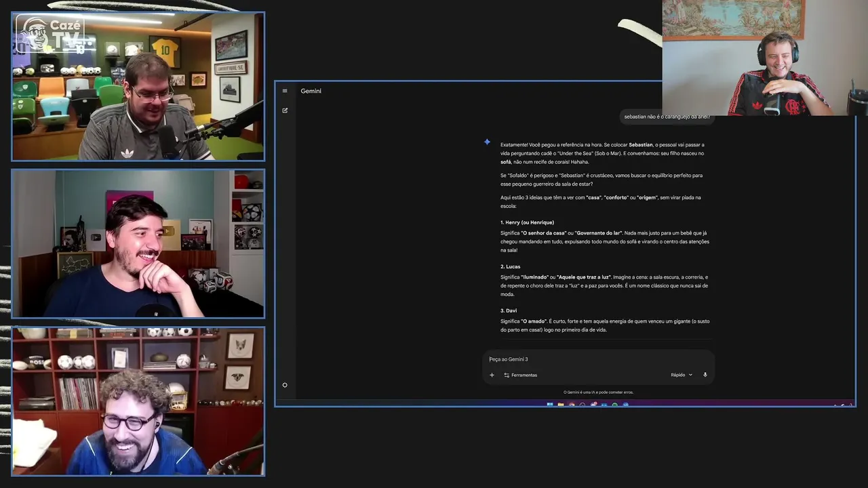The height and width of the screenshot is (488, 868).
Task: Click the CazéTV logo in the corner
Action: click(52, 34)
